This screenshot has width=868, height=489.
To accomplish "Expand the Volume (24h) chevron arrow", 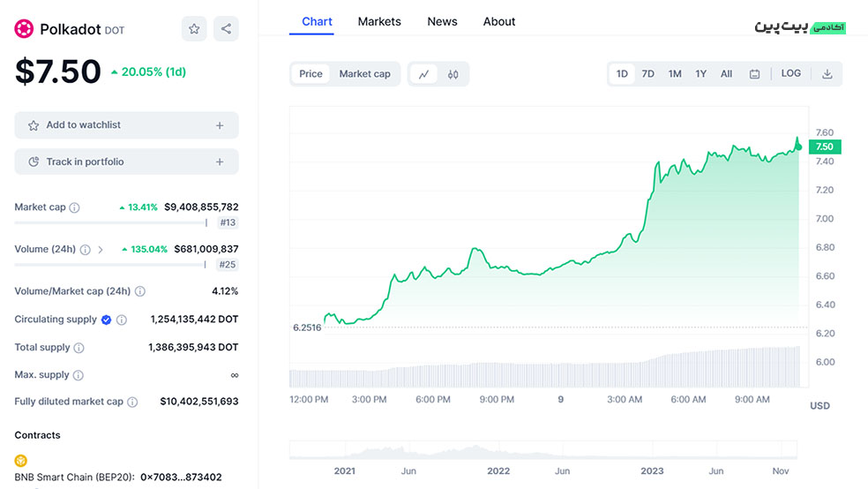I will click(101, 250).
